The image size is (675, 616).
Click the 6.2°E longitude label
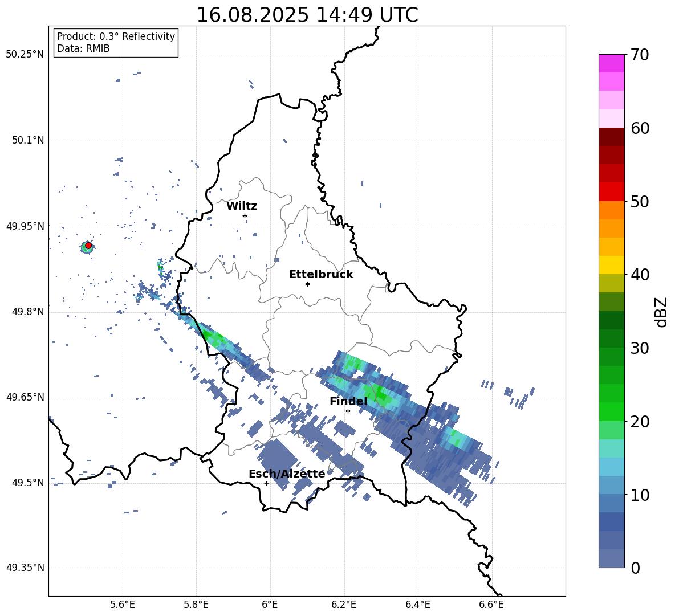pos(344,605)
